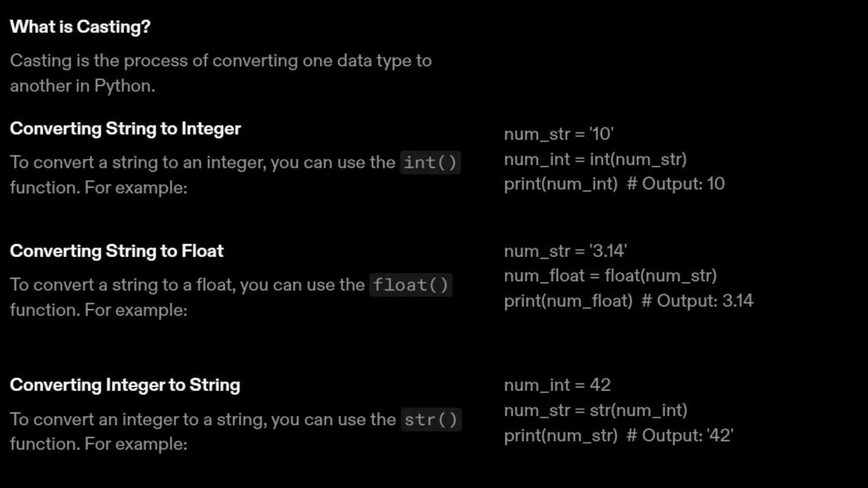
Task: Click the num_int = int(num_str) line
Action: point(595,160)
